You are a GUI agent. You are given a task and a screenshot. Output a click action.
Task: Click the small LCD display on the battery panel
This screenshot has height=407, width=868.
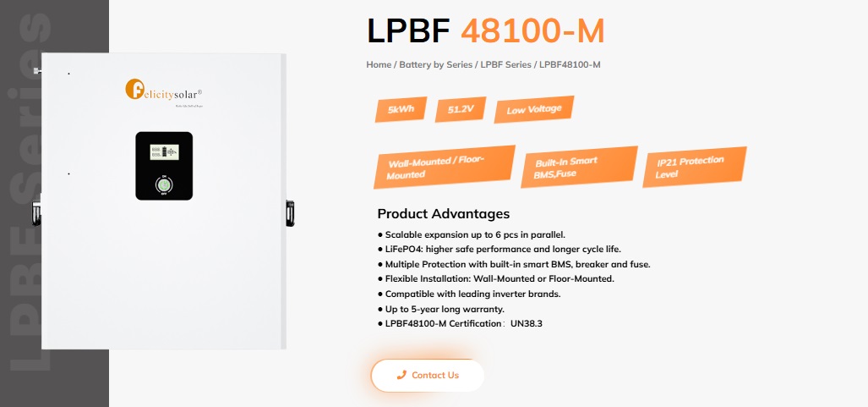163,152
